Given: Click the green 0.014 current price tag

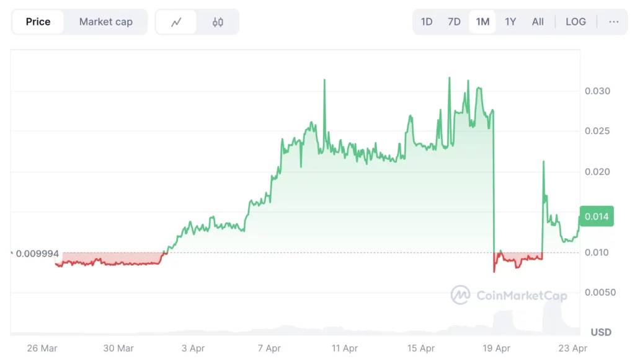Looking at the screenshot, I should 596,216.
